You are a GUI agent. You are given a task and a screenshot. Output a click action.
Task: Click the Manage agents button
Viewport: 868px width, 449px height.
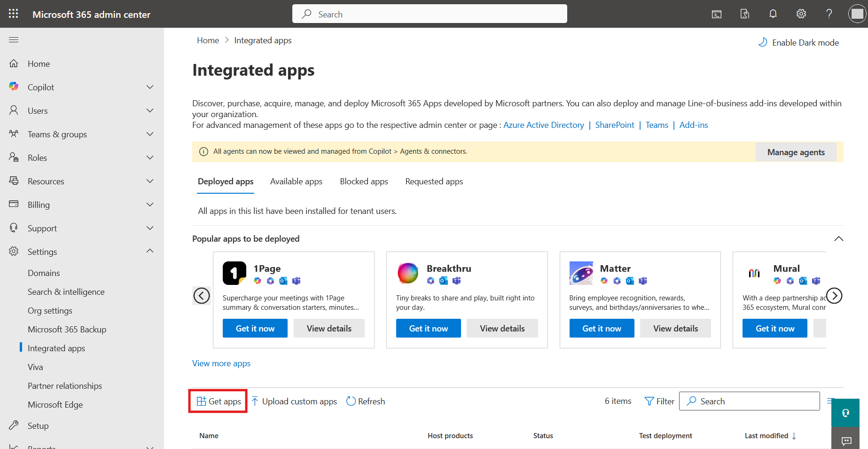796,152
